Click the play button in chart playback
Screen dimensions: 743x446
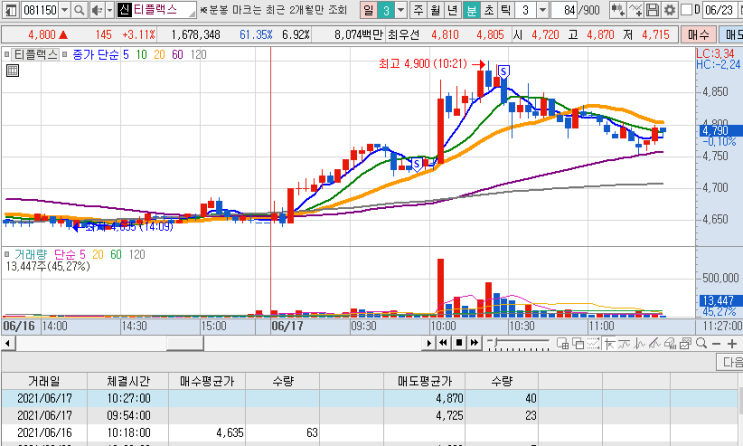point(429,343)
